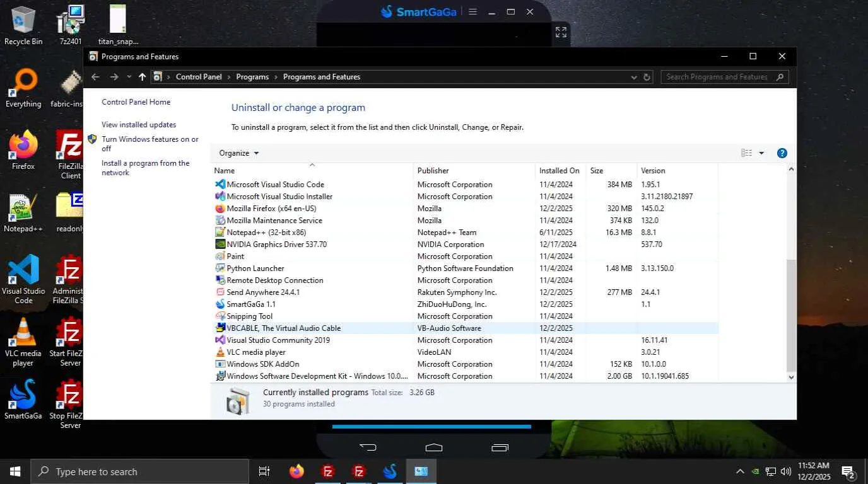
Task: Click the programs list vertical scrollbar thumb
Action: (792, 315)
